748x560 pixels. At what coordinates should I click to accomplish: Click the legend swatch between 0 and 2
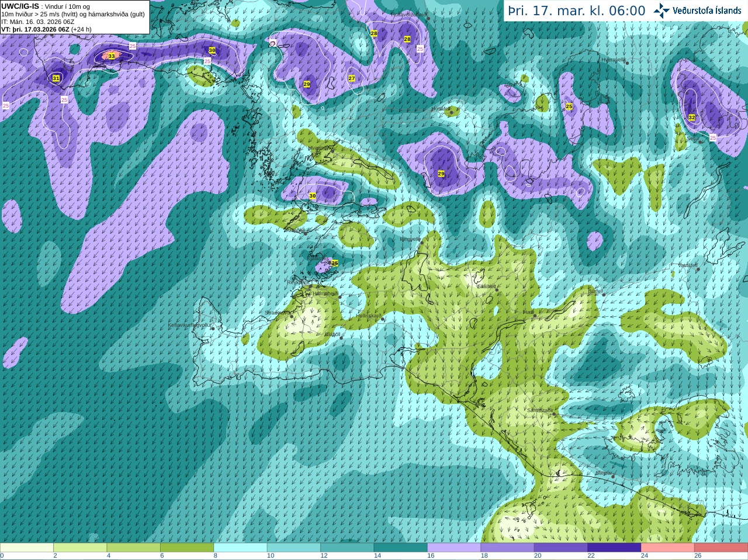pyautogui.click(x=27, y=548)
